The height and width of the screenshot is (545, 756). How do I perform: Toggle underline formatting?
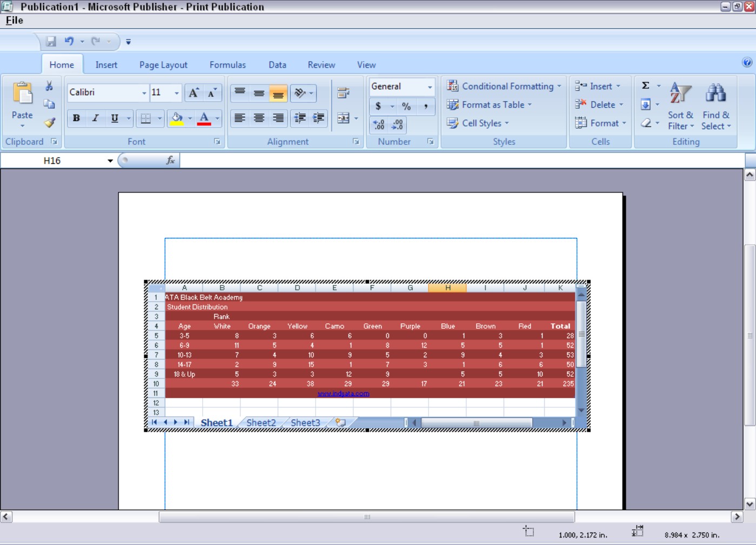(115, 118)
